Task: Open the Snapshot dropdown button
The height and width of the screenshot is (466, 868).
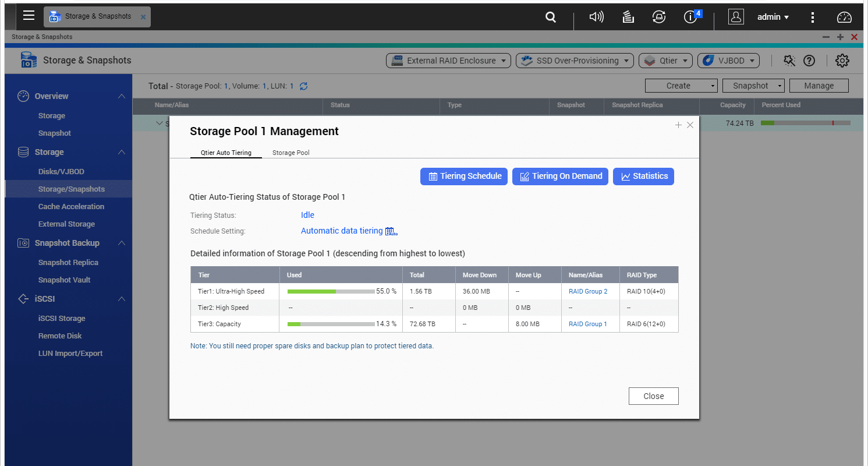Action: click(753, 86)
